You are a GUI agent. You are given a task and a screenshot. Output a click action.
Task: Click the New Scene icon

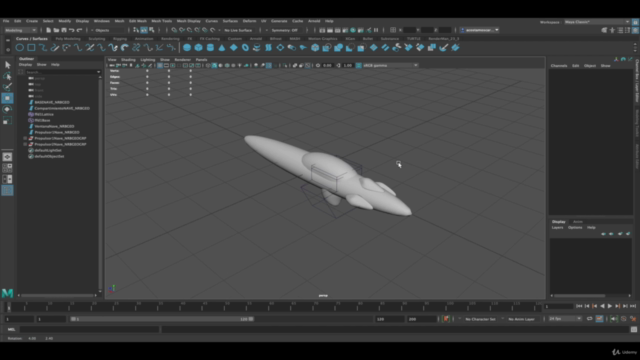click(x=49, y=30)
